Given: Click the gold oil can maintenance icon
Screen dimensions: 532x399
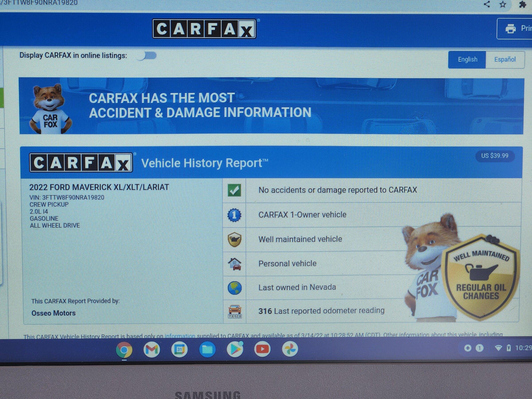Looking at the screenshot, I should coord(235,240).
